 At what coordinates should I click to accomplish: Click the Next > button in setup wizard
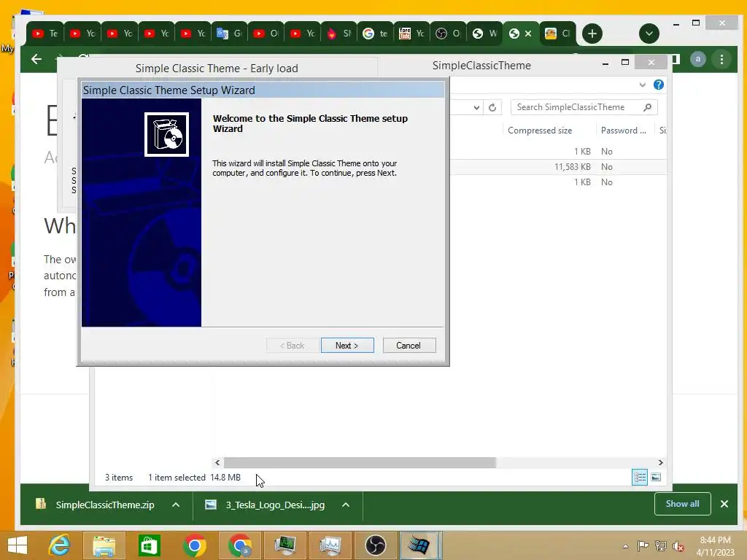click(x=347, y=345)
